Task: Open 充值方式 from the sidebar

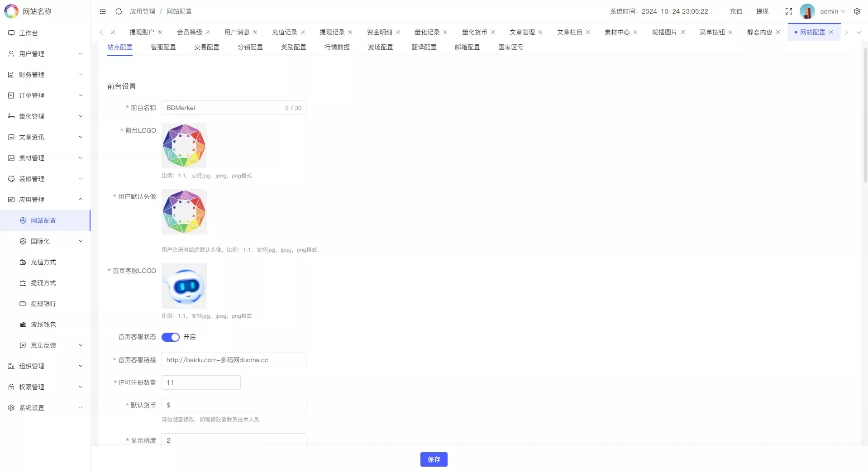Action: 43,262
